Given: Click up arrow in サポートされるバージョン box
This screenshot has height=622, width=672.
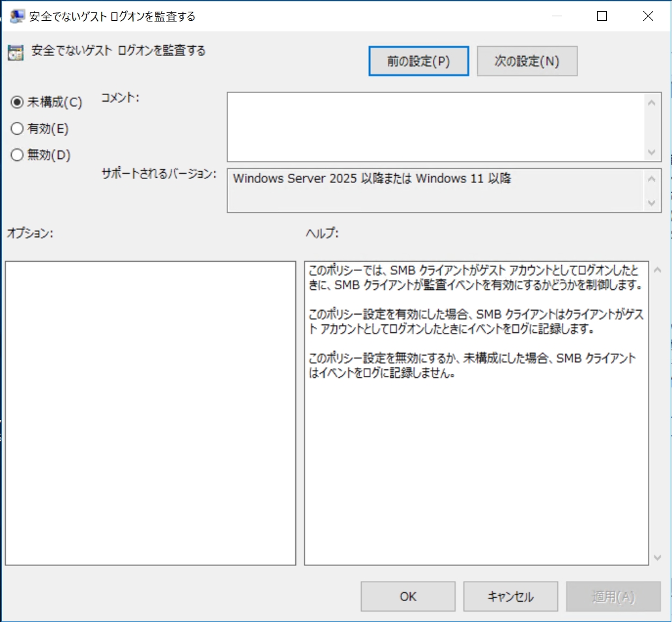Looking at the screenshot, I should point(652,178).
